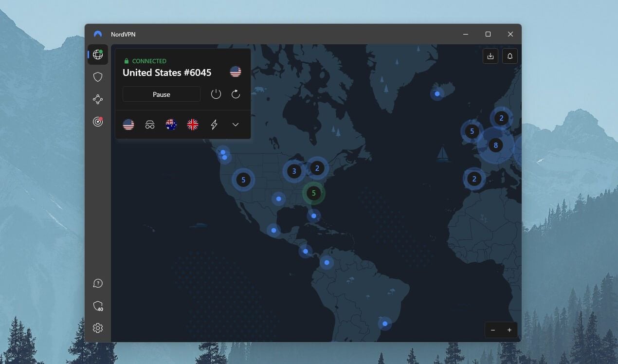Select United Kingdom flag quick connect

193,125
